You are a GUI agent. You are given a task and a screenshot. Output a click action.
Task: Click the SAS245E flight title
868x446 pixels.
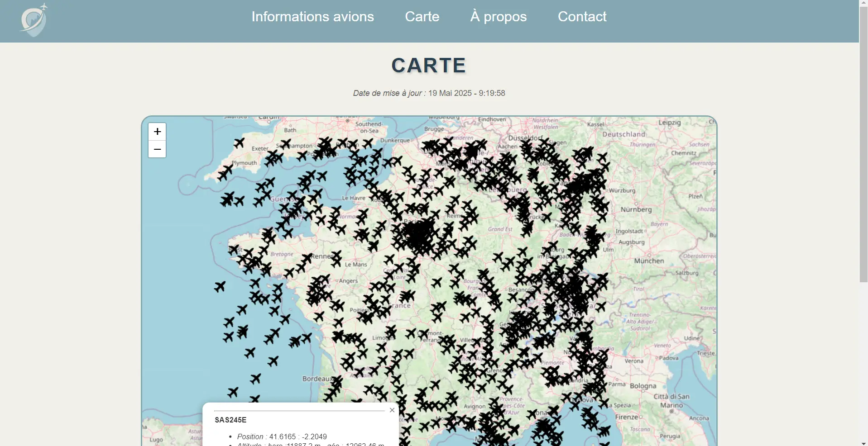point(230,420)
